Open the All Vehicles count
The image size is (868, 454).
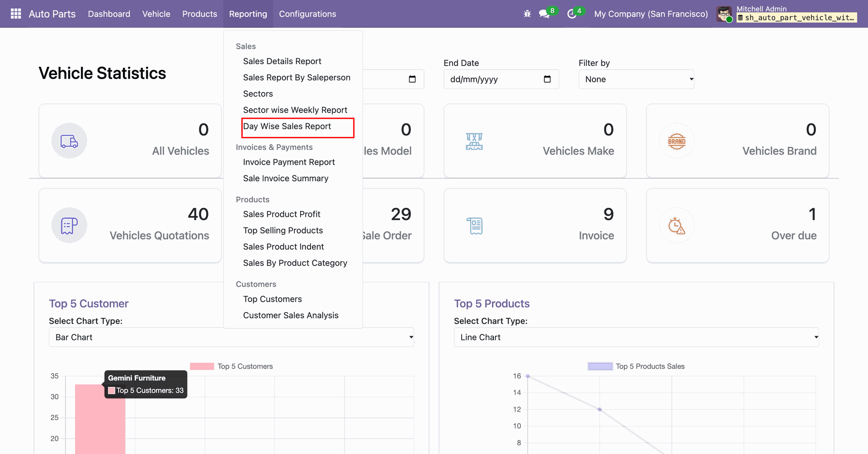(x=203, y=130)
